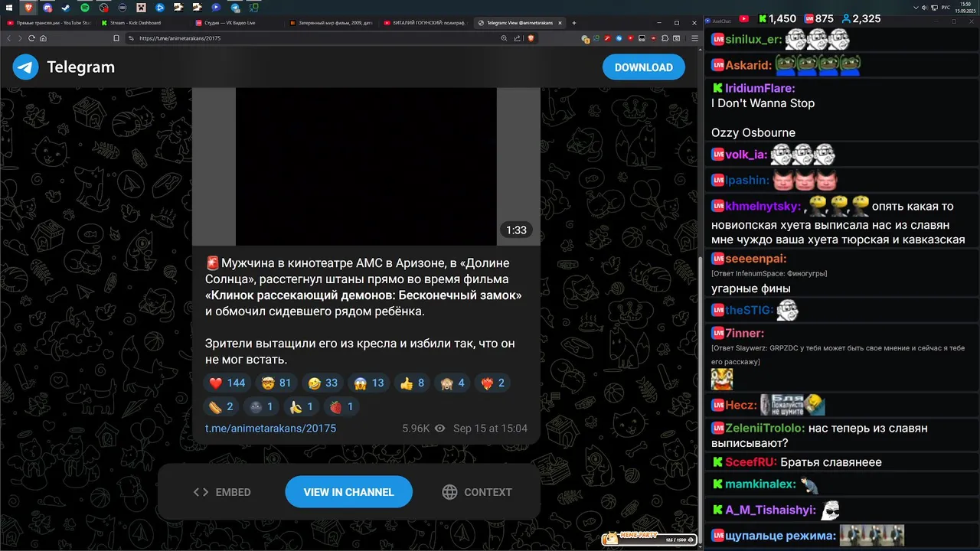The image size is (980, 551).
Task: Play the video preview in Telegram post
Action: (366, 166)
